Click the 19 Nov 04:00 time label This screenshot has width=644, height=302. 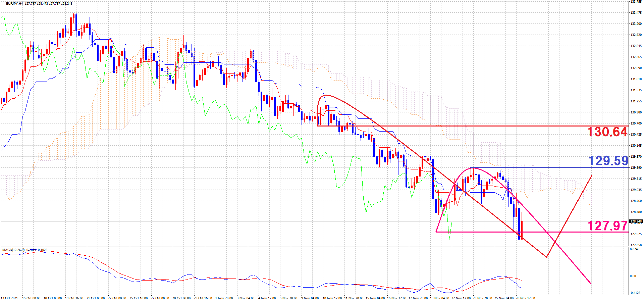(439, 298)
